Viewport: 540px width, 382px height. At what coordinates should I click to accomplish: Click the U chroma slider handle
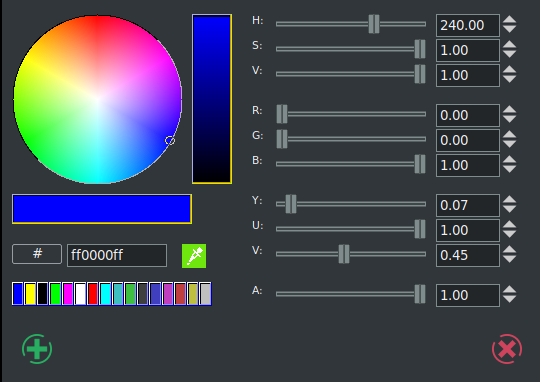click(x=420, y=229)
